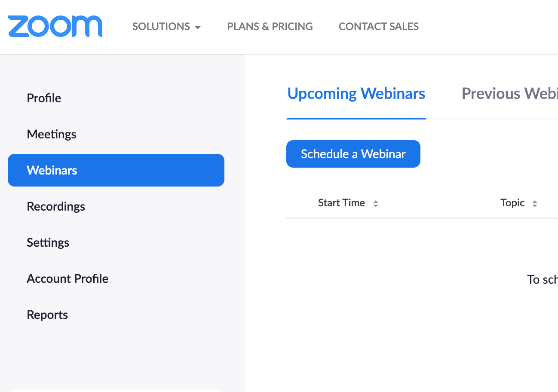
Task: View Reports from the sidebar
Action: (47, 315)
